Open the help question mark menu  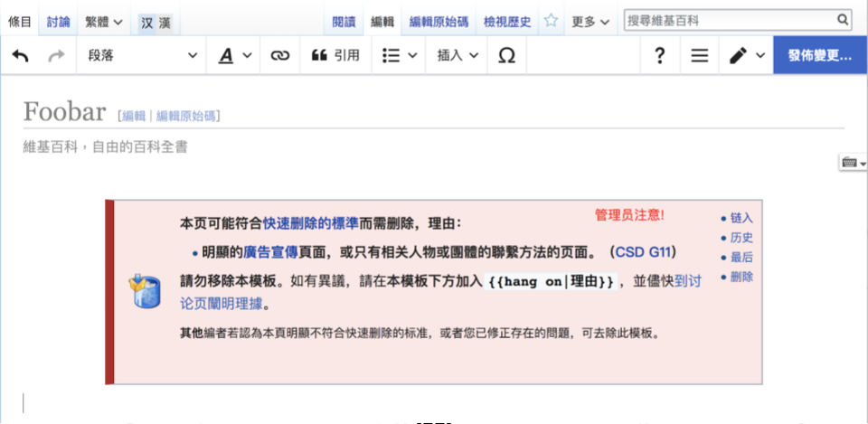(659, 55)
